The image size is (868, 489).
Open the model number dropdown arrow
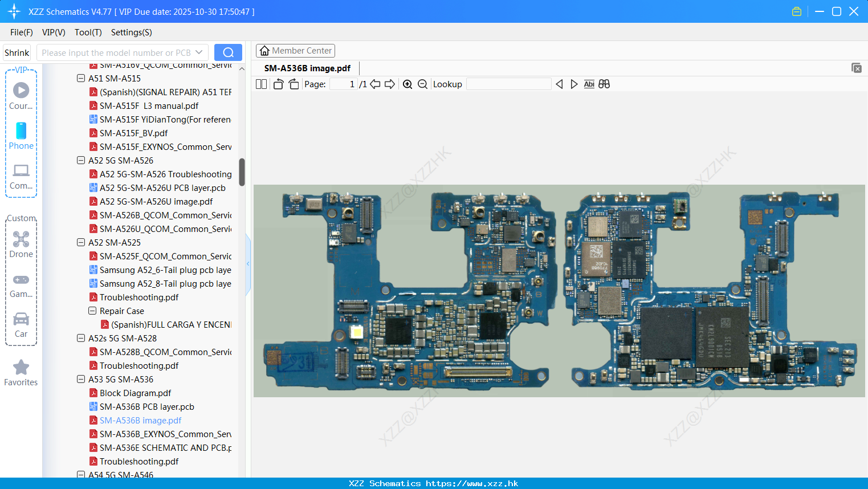(x=199, y=52)
